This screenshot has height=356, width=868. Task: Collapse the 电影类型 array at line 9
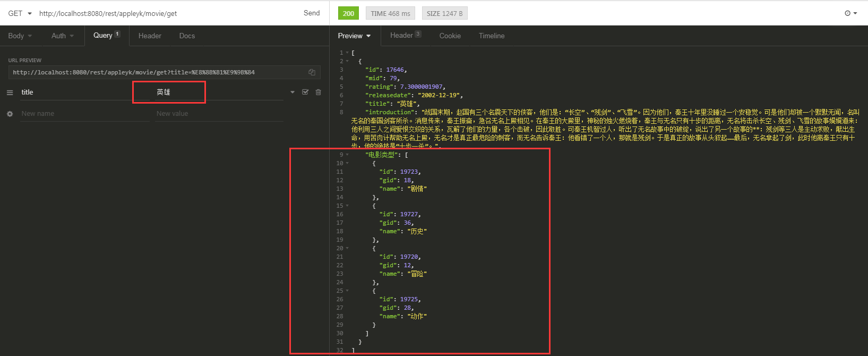[x=347, y=155]
